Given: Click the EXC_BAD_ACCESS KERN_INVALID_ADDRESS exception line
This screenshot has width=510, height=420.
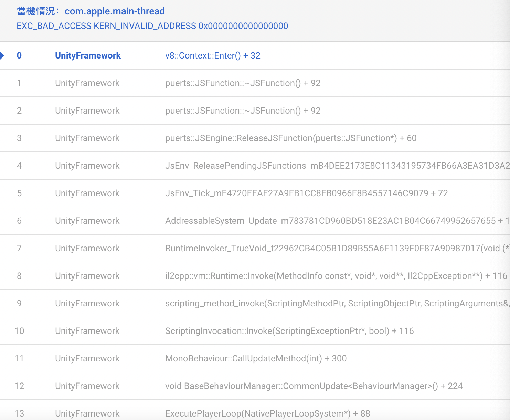Looking at the screenshot, I should pos(152,26).
